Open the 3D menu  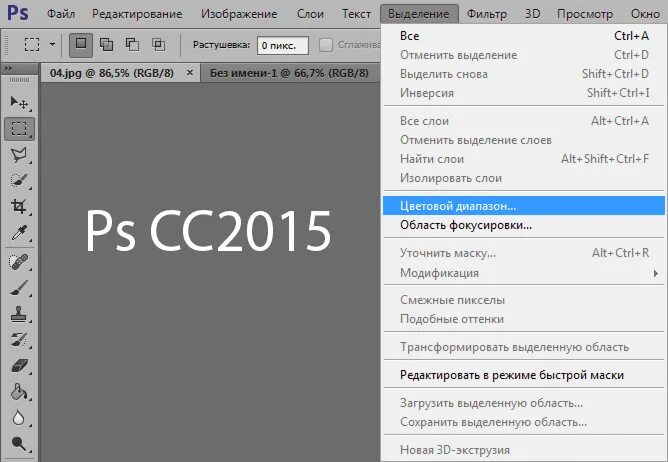(533, 14)
